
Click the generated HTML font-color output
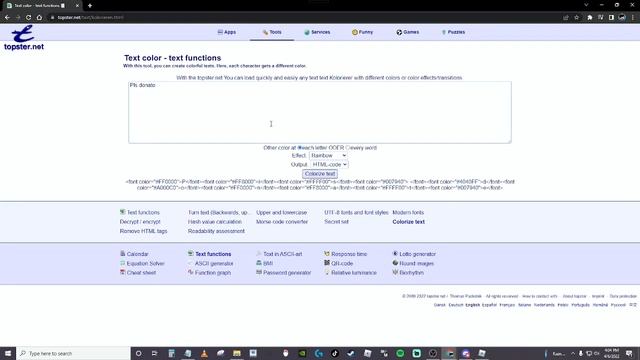[320, 185]
